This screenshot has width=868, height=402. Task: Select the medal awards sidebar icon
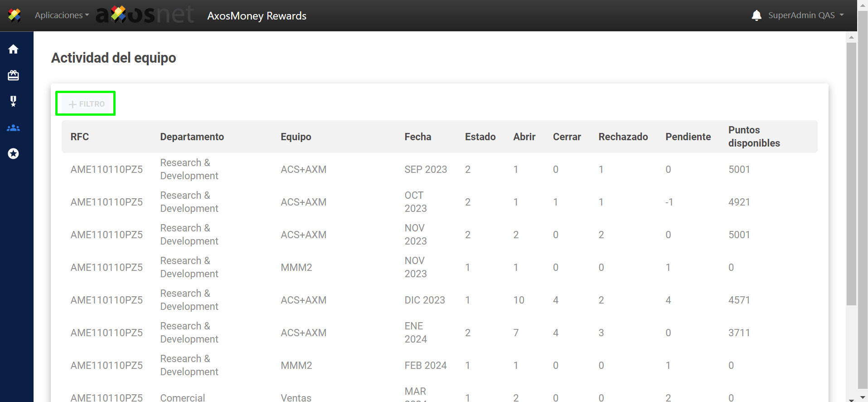point(14,101)
